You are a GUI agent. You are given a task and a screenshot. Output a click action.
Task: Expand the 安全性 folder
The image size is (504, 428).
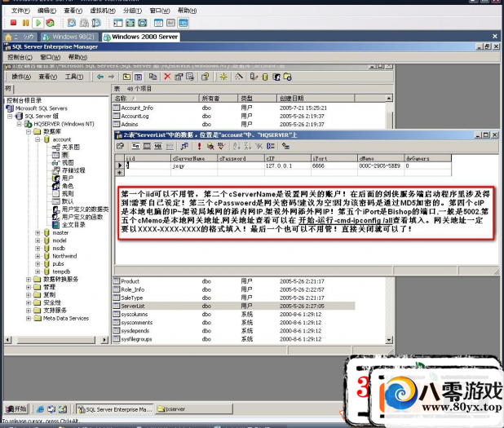pyautogui.click(x=29, y=302)
